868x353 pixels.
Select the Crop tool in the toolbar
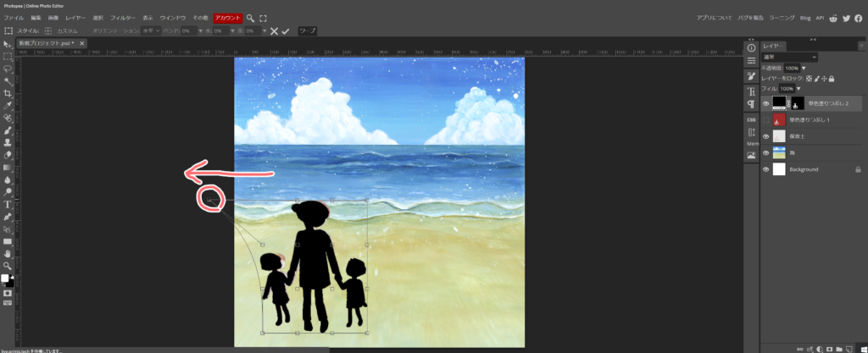[8, 93]
